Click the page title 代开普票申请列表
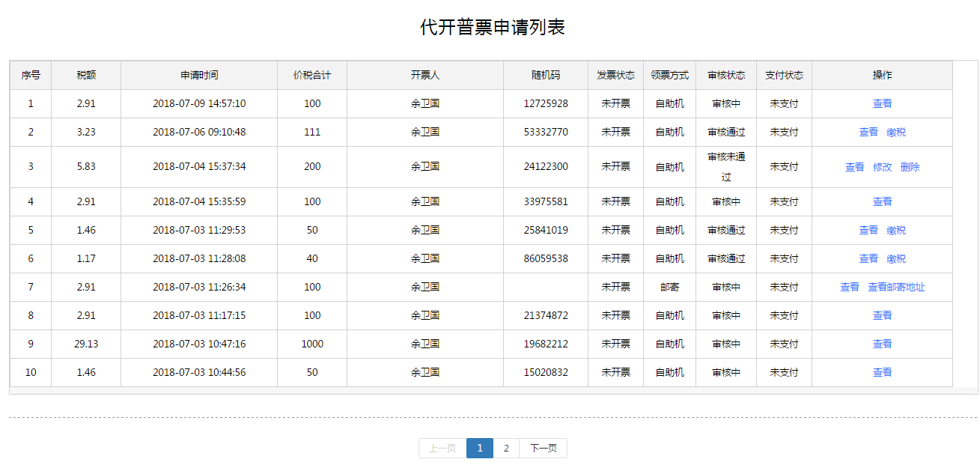Screen dimensions: 980x474 492,28
